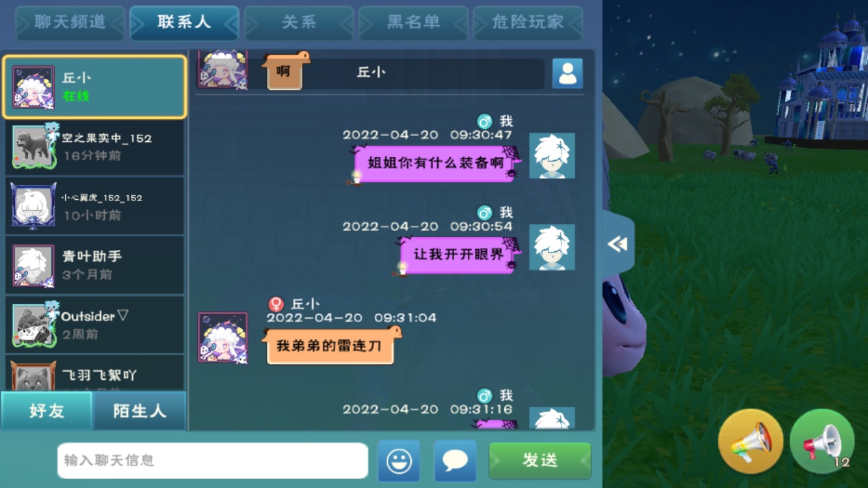
Task: Select contact 空之果实中_152
Action: tap(95, 147)
